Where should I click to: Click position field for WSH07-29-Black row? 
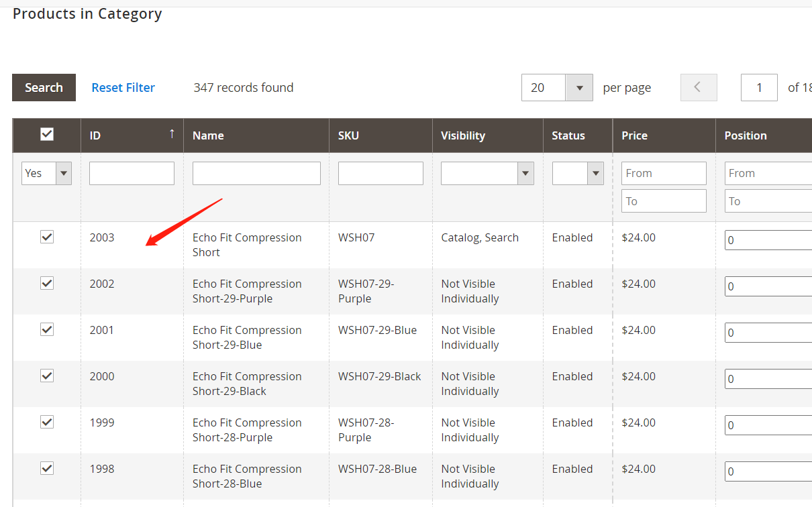click(x=768, y=379)
